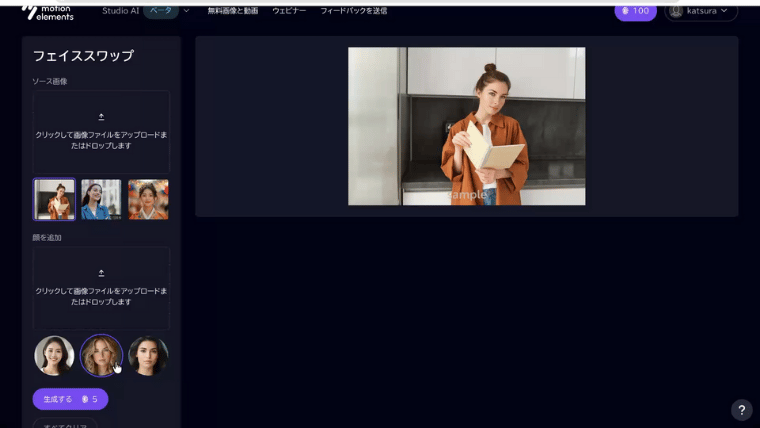Select the blue-blazer woman source thumbnail
760x428 pixels.
click(x=101, y=199)
